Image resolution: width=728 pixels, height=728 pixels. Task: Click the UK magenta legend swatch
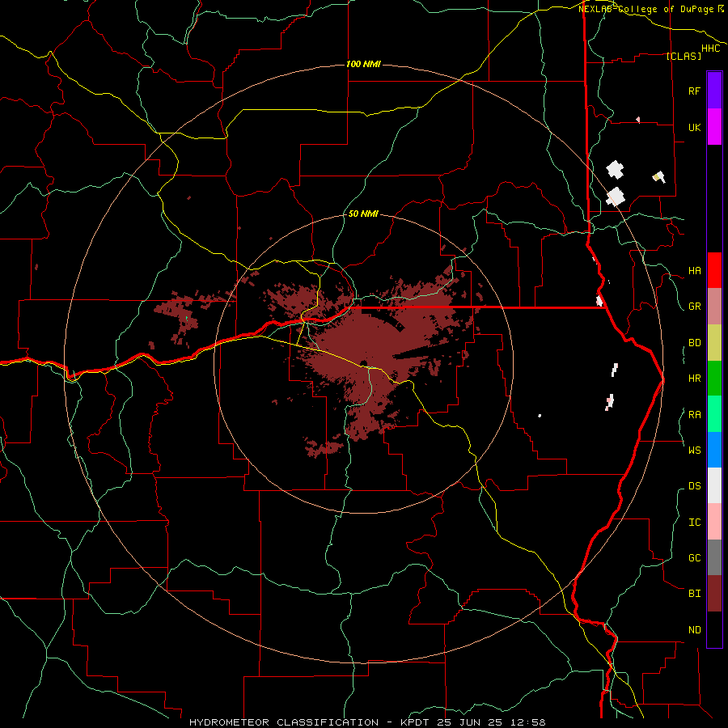(714, 127)
